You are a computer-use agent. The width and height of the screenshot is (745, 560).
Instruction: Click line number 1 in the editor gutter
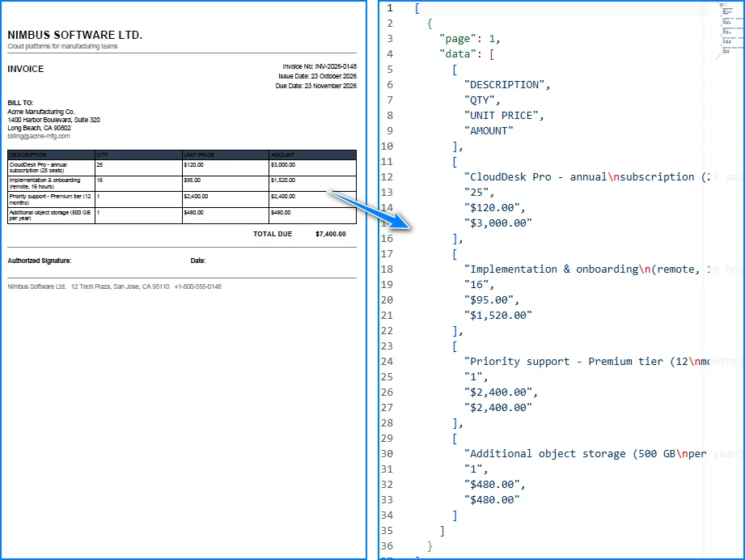click(x=390, y=8)
